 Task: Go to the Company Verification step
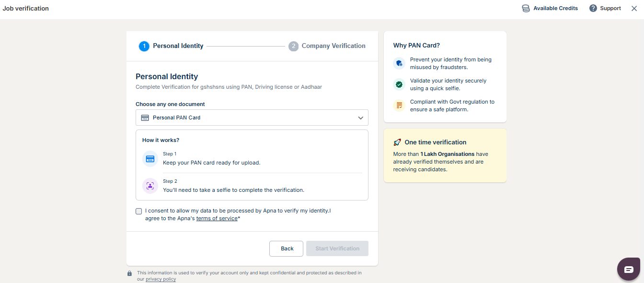(327, 46)
